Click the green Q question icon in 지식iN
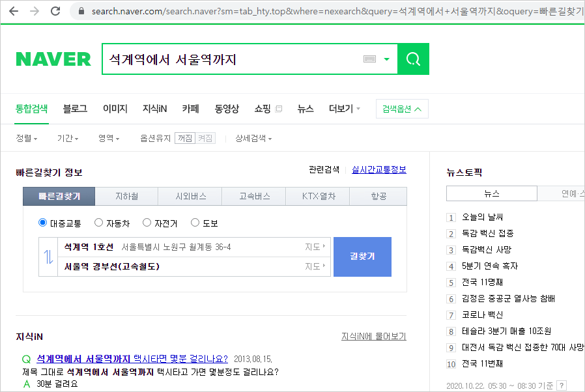 27,359
